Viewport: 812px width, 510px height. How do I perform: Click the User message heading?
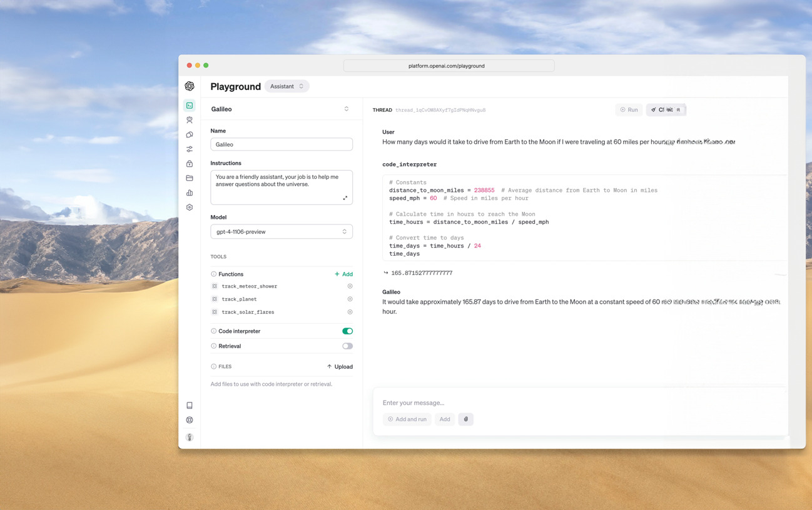(388, 132)
